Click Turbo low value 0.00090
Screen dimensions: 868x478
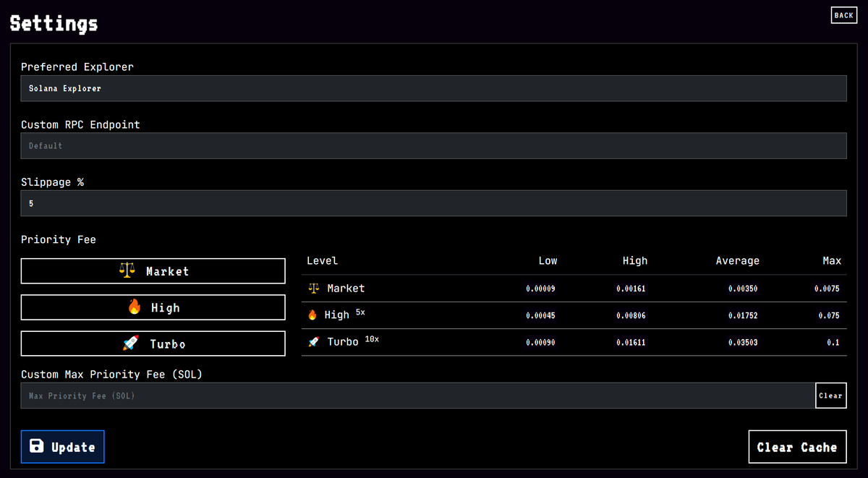[x=540, y=342]
